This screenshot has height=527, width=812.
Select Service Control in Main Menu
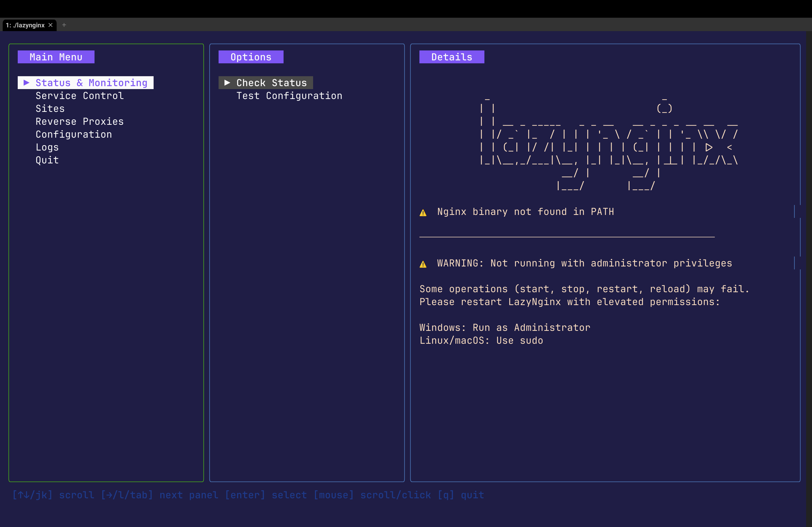coord(79,96)
